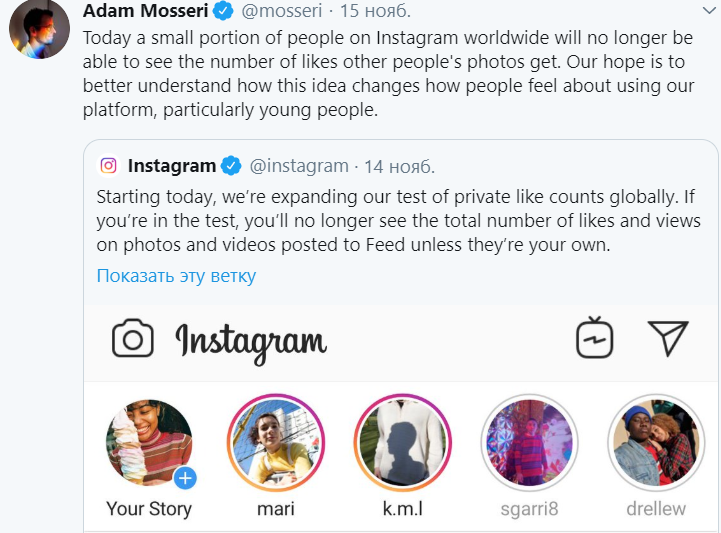Open the quoted Instagram account name
The height and width of the screenshot is (533, 721).
[x=172, y=165]
